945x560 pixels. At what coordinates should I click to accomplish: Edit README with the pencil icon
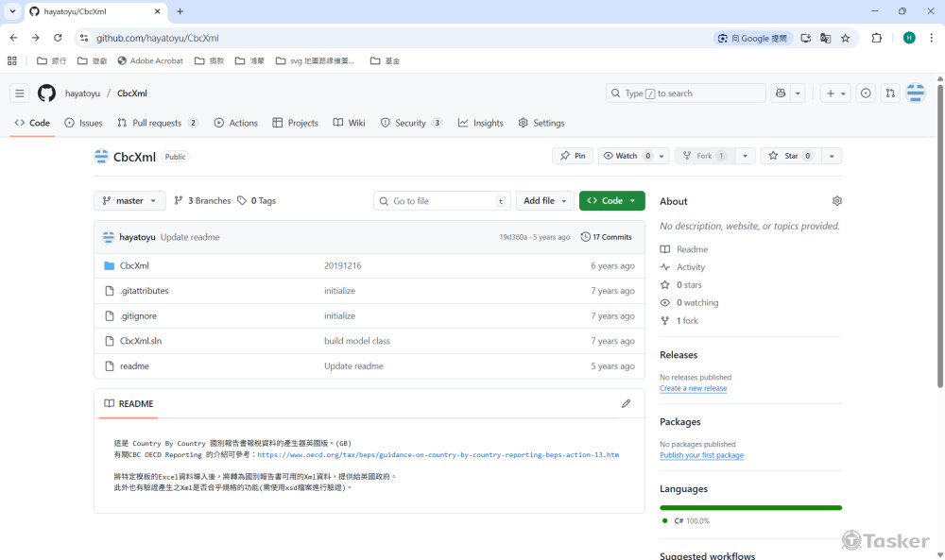tap(626, 403)
